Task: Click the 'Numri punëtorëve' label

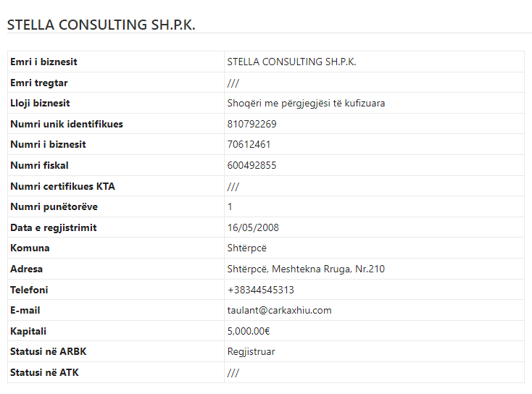Action: coord(54,207)
